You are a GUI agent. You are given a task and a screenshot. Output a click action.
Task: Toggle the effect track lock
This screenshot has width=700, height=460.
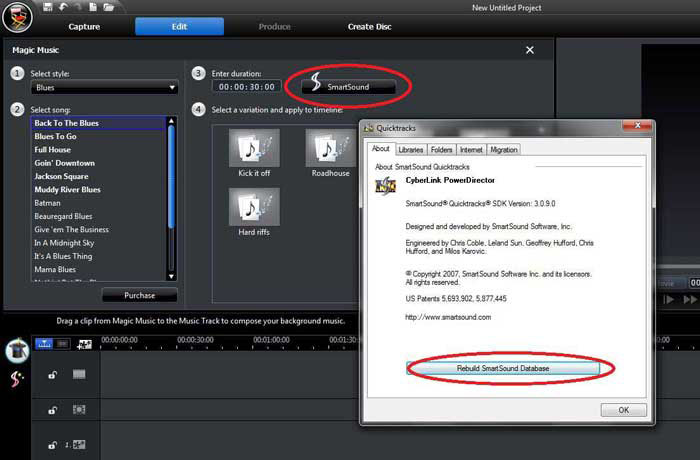click(x=52, y=410)
